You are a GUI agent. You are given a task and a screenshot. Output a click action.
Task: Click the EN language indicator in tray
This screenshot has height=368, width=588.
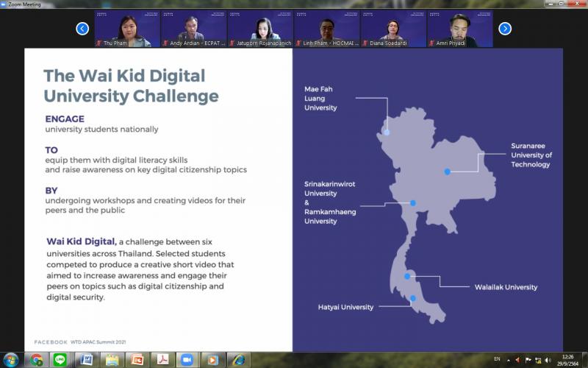point(497,359)
